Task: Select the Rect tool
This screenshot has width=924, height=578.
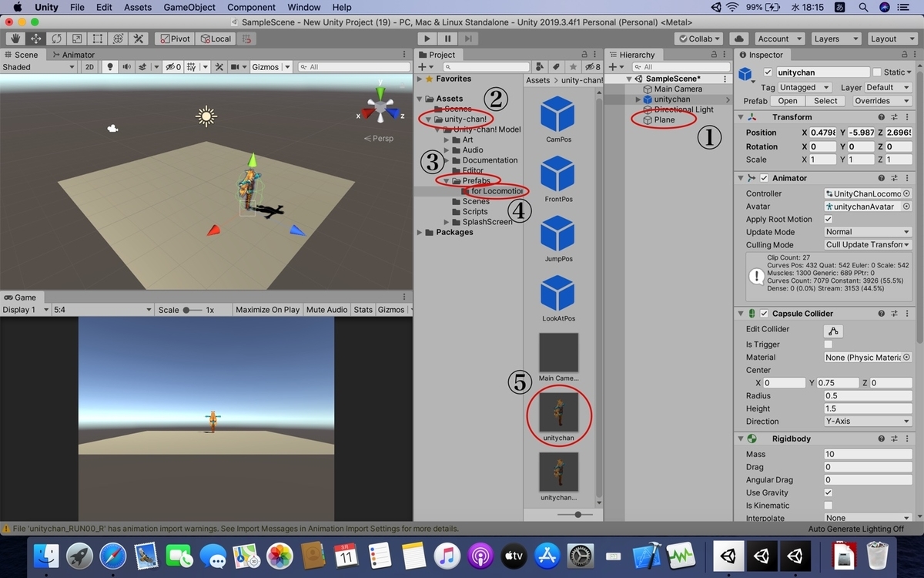Action: (98, 39)
